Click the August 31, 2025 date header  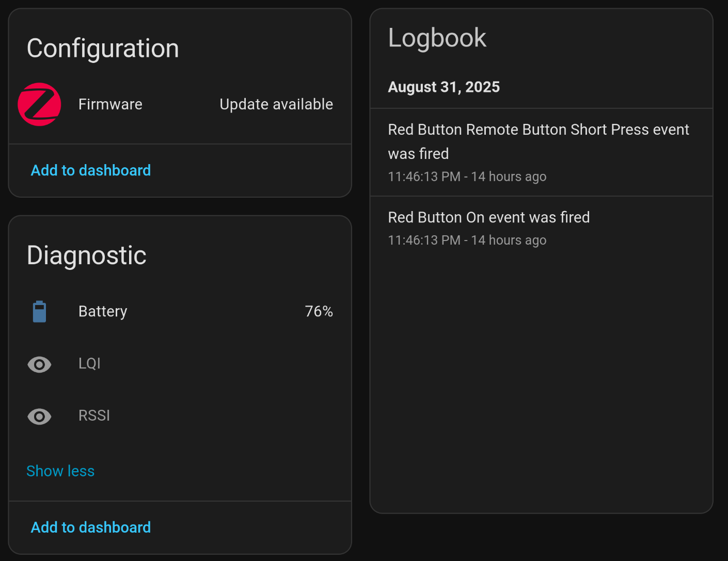pos(444,87)
